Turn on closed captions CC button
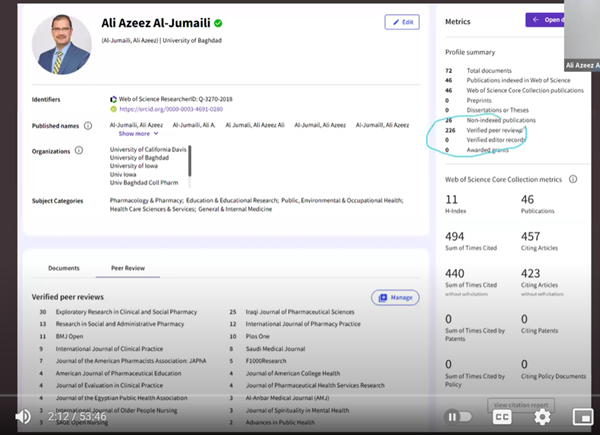The height and width of the screenshot is (435, 600). [x=502, y=417]
